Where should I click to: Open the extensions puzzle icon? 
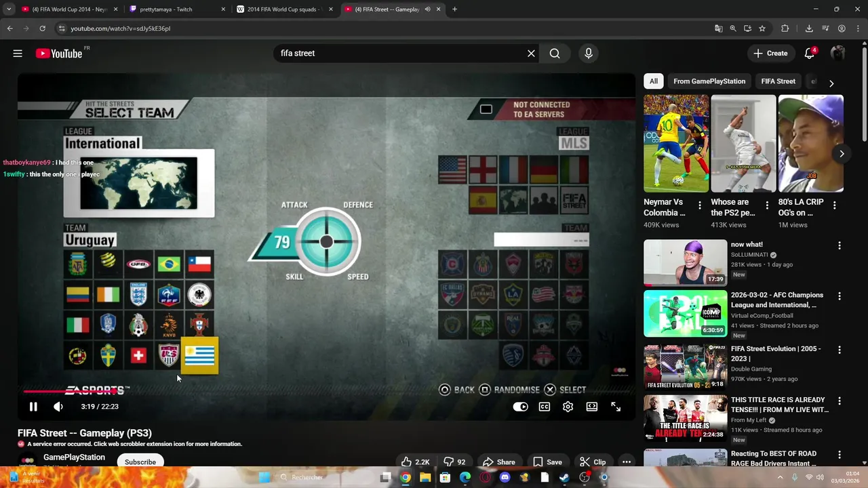pos(785,28)
